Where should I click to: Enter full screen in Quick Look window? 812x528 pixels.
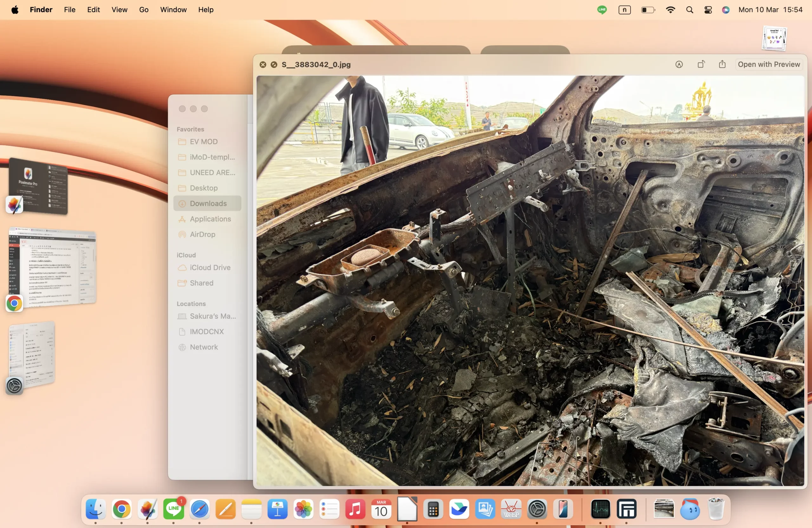pos(274,64)
